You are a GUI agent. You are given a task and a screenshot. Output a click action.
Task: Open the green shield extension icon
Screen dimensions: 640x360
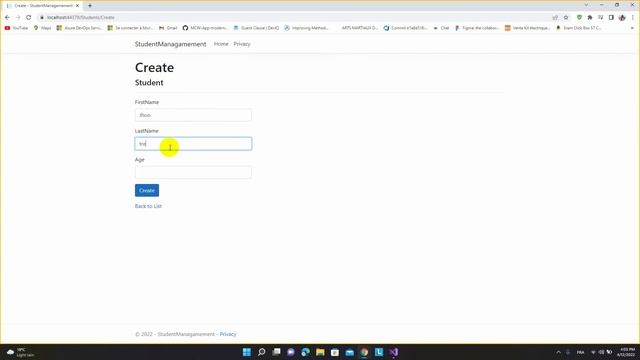point(579,18)
